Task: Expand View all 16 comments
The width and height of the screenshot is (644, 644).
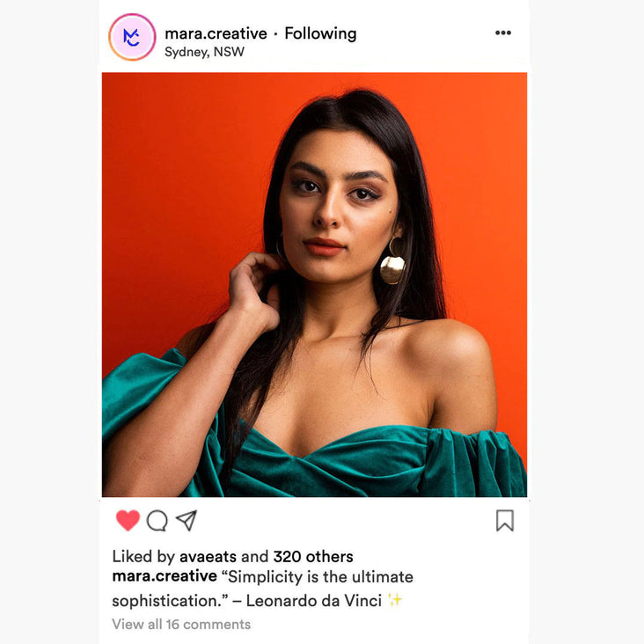Action: click(181, 625)
